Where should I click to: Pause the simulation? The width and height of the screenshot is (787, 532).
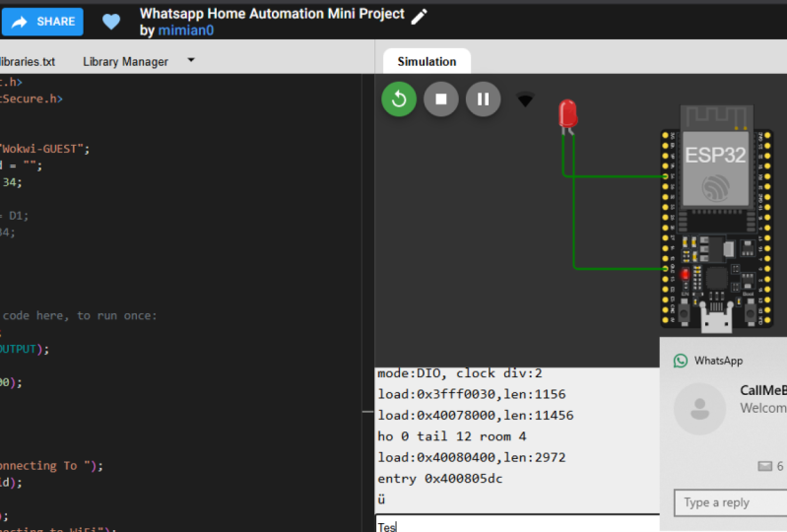click(484, 99)
